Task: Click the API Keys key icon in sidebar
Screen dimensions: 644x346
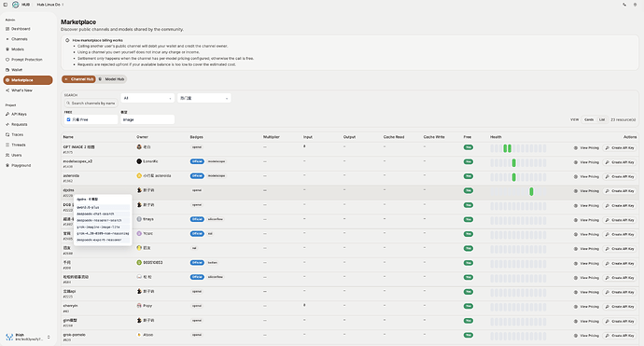Action: point(7,114)
